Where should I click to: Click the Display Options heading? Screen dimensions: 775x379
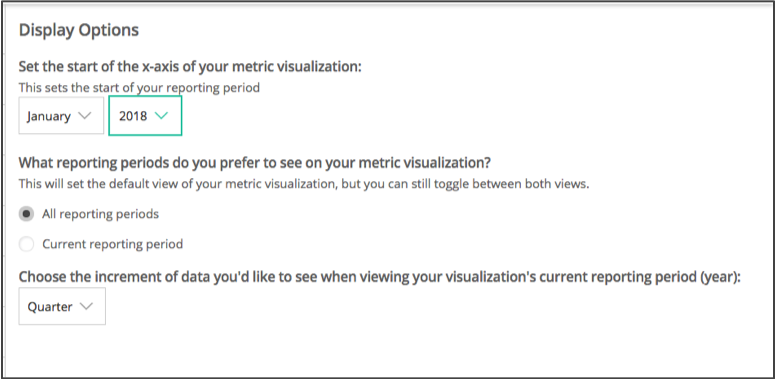tap(79, 30)
